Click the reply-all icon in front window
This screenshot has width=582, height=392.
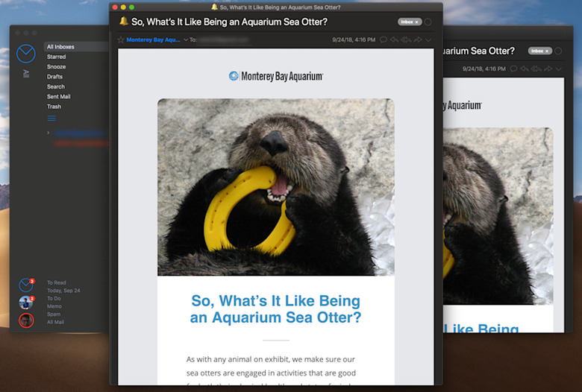pyautogui.click(x=406, y=39)
